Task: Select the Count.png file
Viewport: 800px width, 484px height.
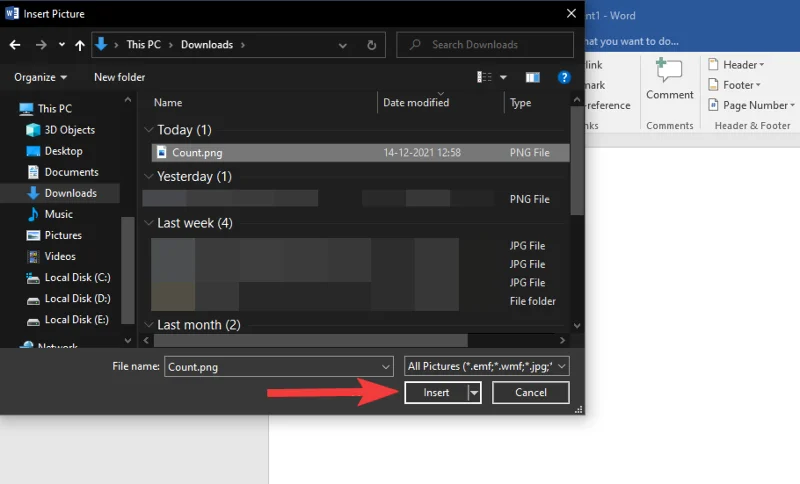Action: [x=198, y=153]
